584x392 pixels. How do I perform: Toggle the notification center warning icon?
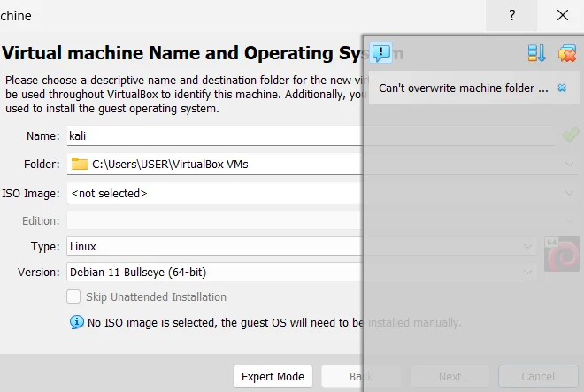pos(380,52)
